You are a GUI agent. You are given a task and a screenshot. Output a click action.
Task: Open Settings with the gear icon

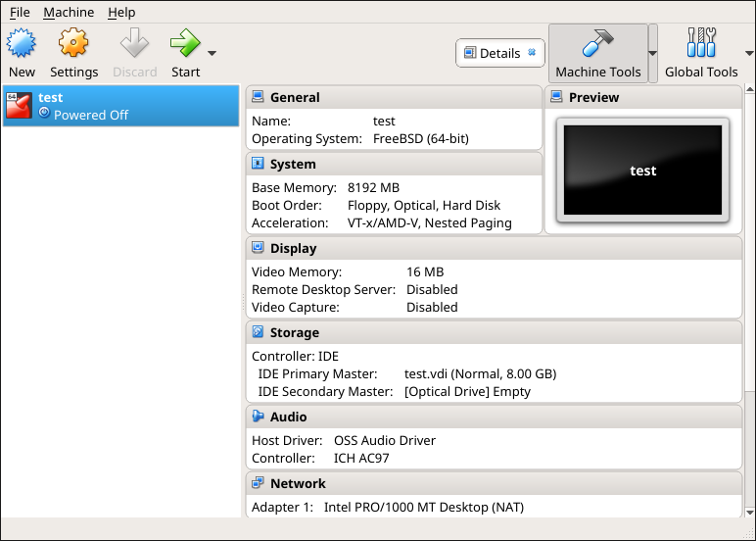click(x=73, y=44)
